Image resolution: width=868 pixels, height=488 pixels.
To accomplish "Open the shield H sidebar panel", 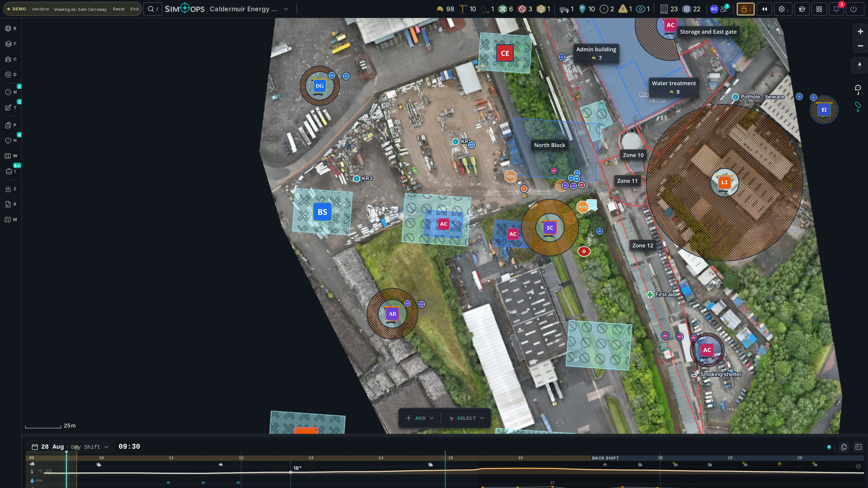I will point(11,141).
